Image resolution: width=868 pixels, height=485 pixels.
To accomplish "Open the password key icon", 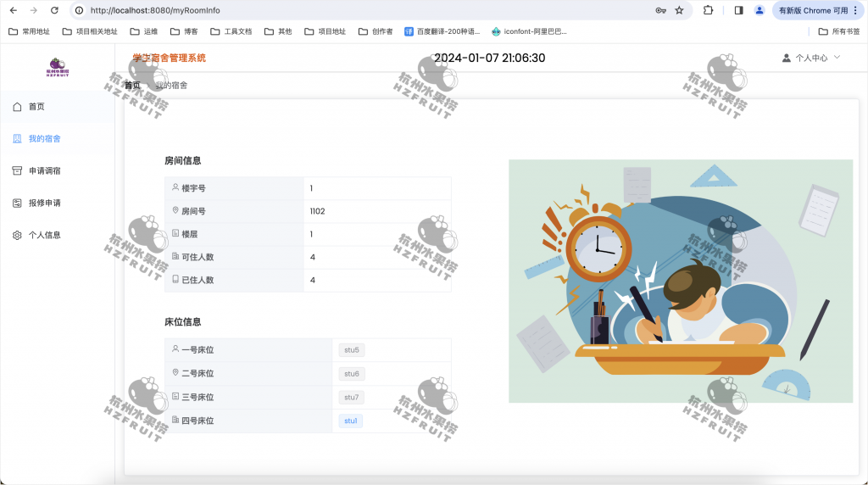I will coord(660,10).
